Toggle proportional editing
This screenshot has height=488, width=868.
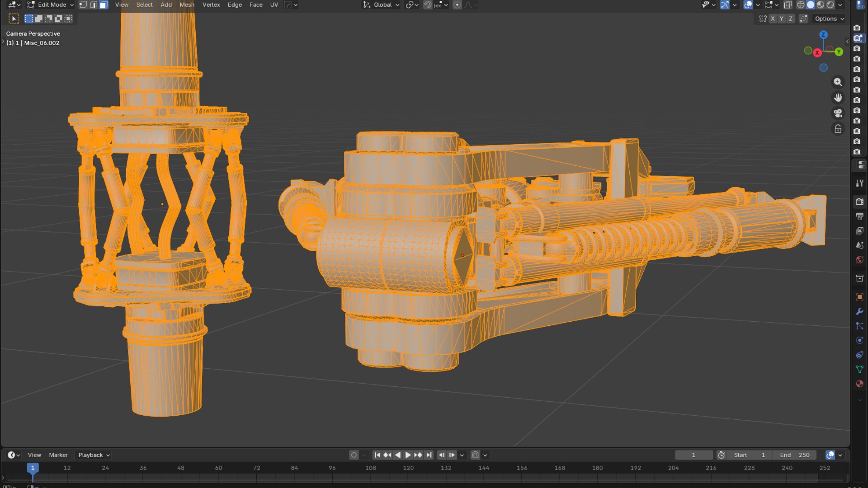pos(457,5)
